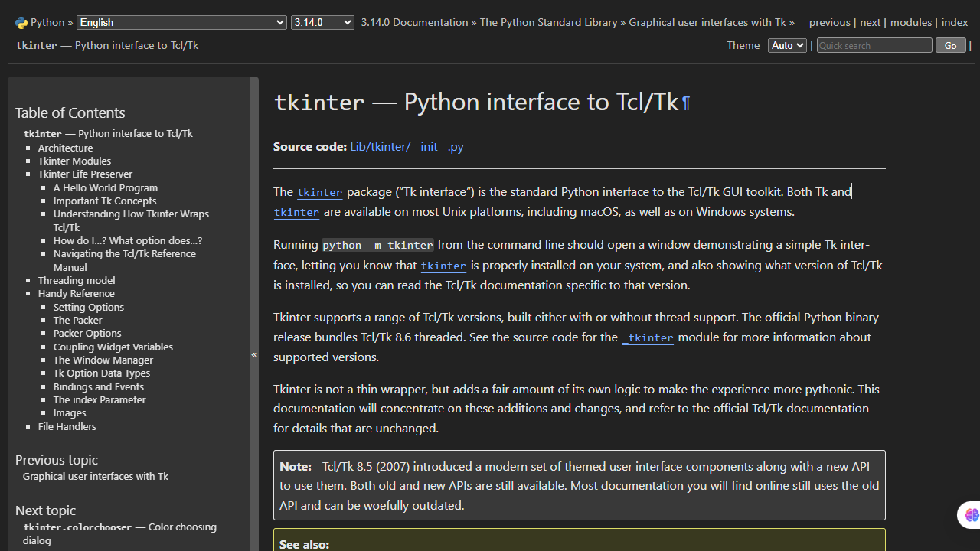980x551 pixels.
Task: Click the Python logo icon
Action: [x=21, y=22]
